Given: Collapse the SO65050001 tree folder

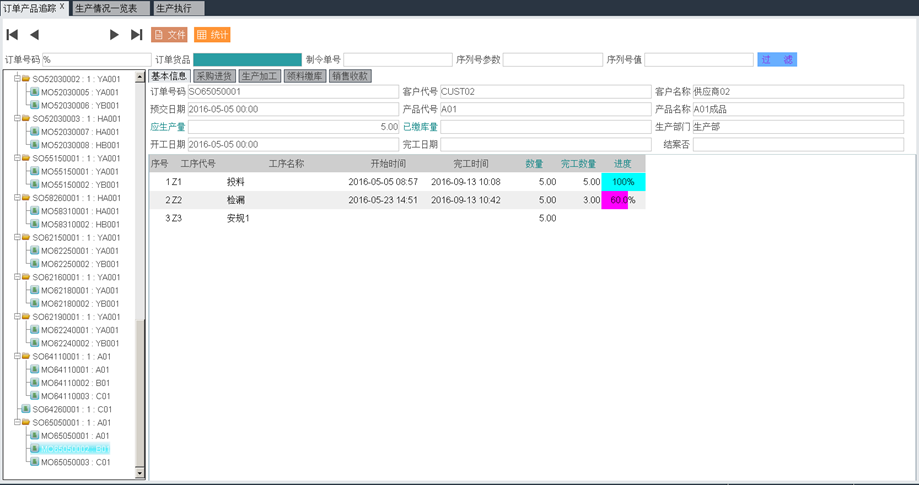Looking at the screenshot, I should point(17,422).
